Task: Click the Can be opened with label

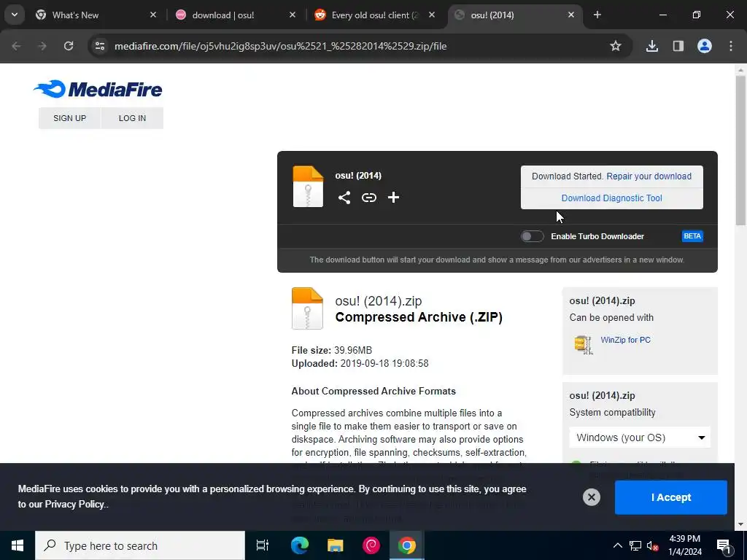Action: (x=611, y=318)
